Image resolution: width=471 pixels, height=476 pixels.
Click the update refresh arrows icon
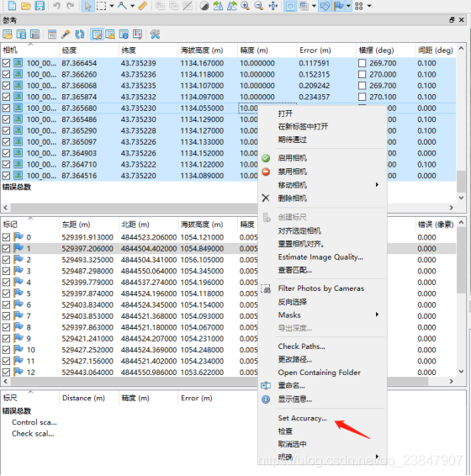click(x=80, y=34)
